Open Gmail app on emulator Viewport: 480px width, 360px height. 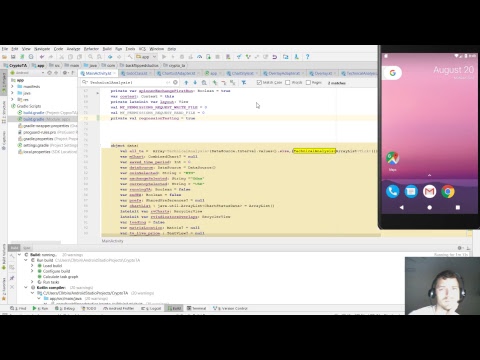[429, 191]
